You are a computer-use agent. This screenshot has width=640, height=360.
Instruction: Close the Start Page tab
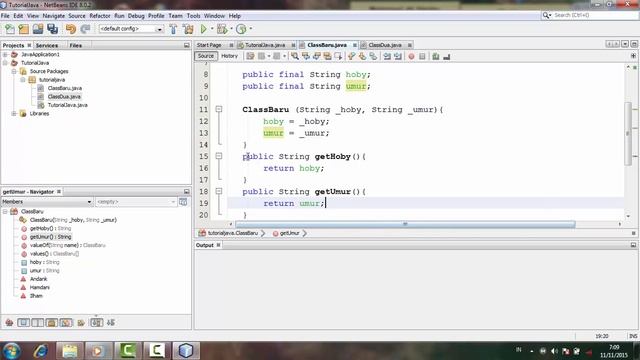pyautogui.click(x=231, y=45)
